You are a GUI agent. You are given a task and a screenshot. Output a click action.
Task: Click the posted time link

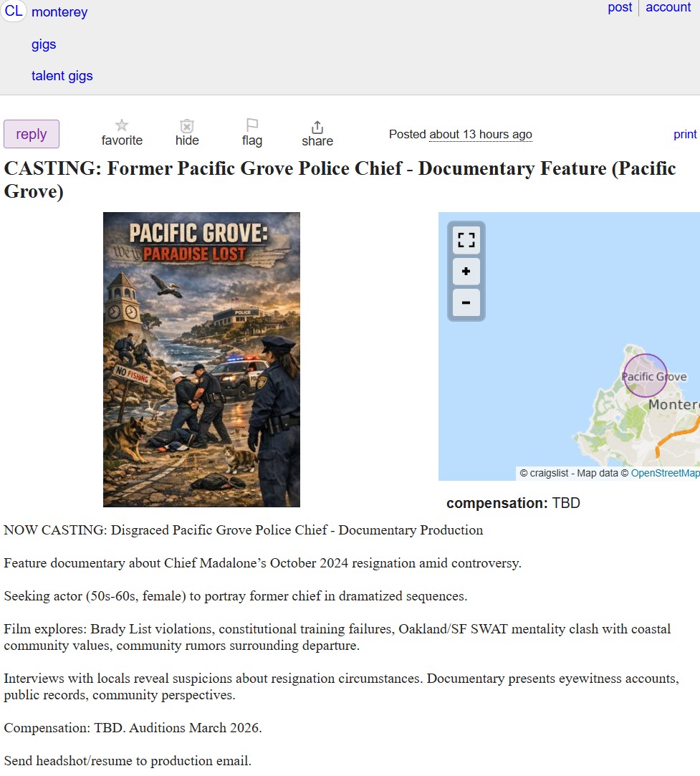pyautogui.click(x=480, y=134)
